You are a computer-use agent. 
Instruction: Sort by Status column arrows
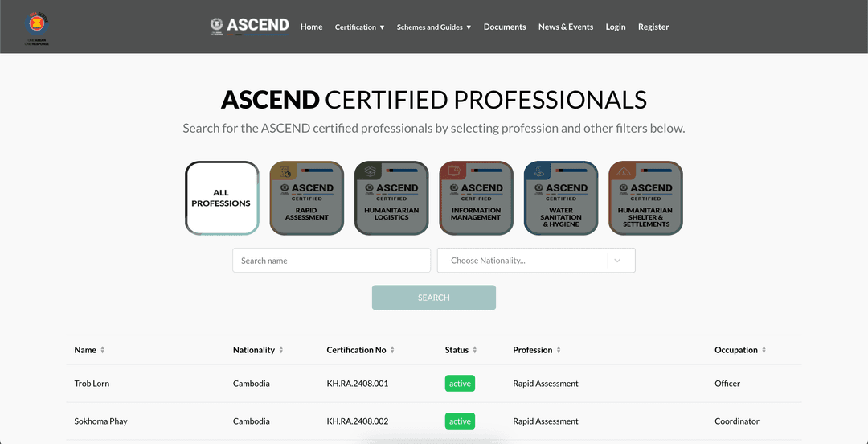tap(475, 351)
